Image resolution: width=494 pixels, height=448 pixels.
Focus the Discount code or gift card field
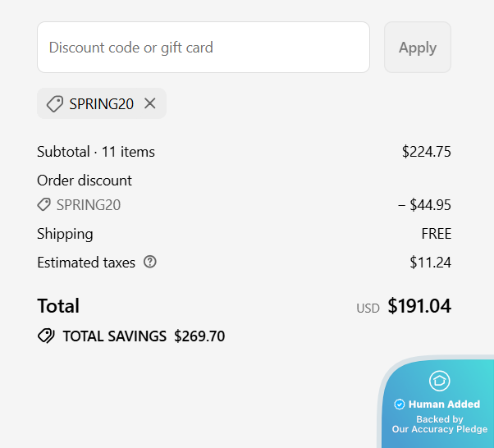tap(204, 48)
